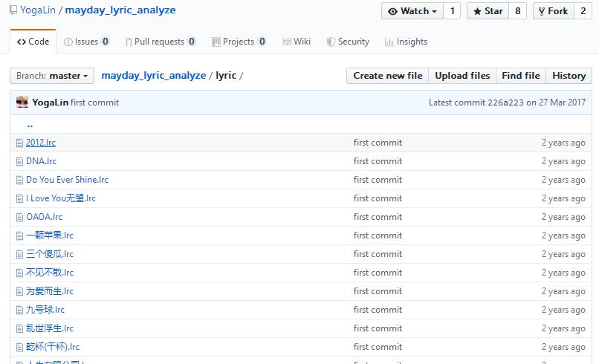
Task: Navigate to parent directory via the .. link
Action: 30,125
